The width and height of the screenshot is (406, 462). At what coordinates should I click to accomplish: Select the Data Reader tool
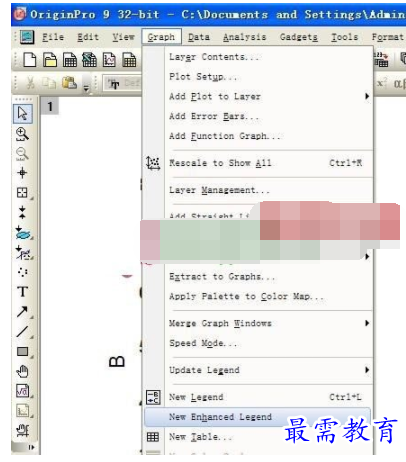point(22,193)
